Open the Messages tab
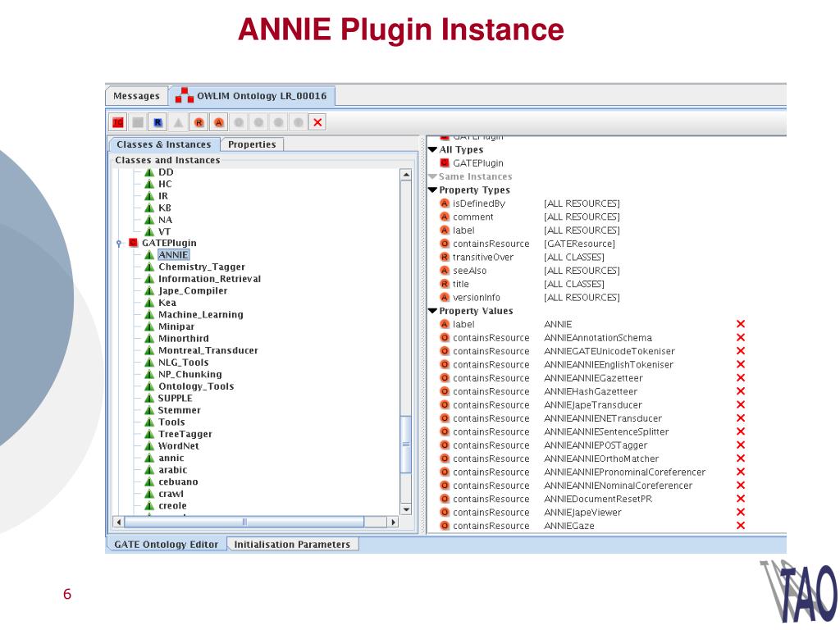 (136, 96)
